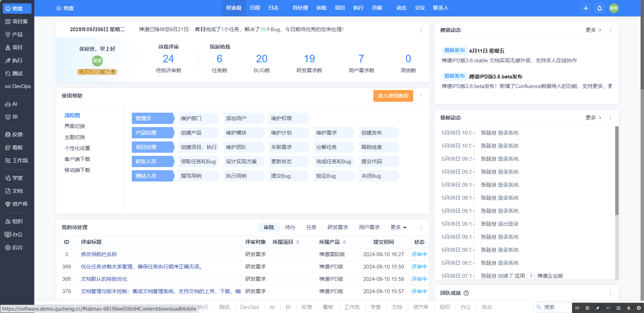The height and width of the screenshot is (313, 644).
Task: Open the review titled 文档默认的排版优化
Action: click(104, 279)
